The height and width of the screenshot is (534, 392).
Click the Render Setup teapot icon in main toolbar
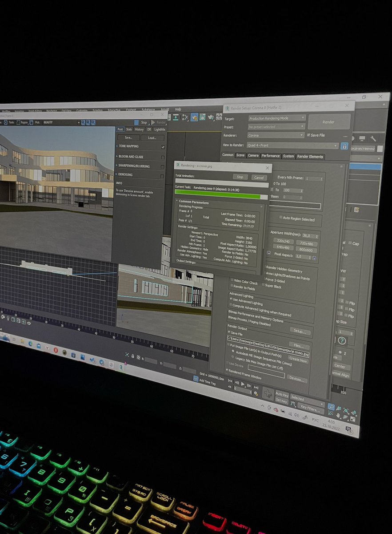click(x=195, y=117)
